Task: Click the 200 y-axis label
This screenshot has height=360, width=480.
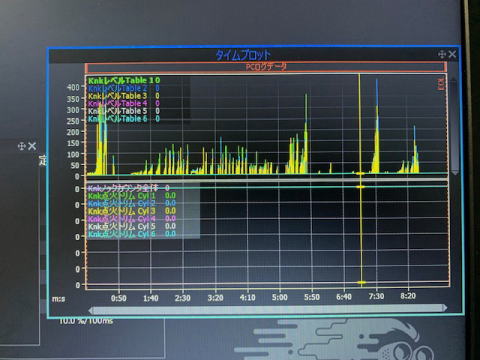Action: point(73,132)
